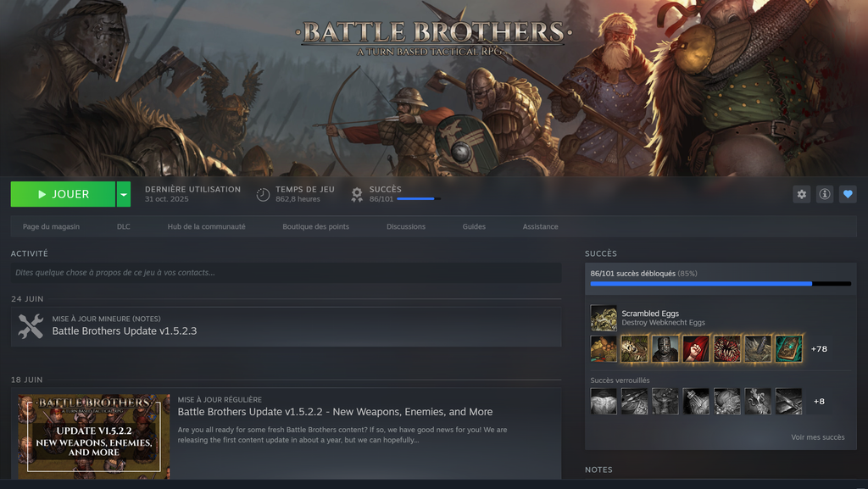Select the locked ornate scrollwork achievement icon
The width and height of the screenshot is (868, 489).
[x=758, y=401]
